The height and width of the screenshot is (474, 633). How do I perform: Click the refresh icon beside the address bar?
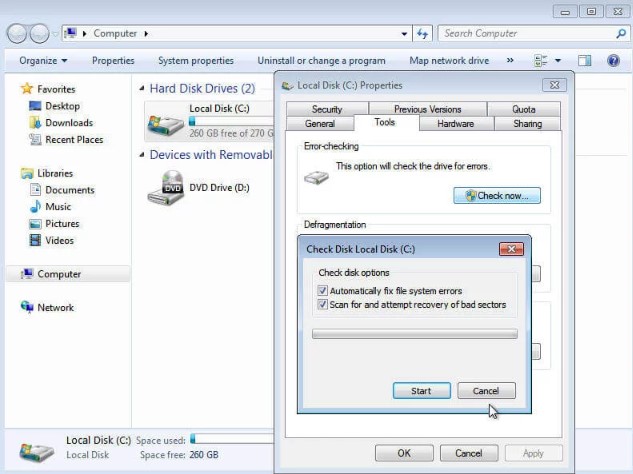pos(422,34)
